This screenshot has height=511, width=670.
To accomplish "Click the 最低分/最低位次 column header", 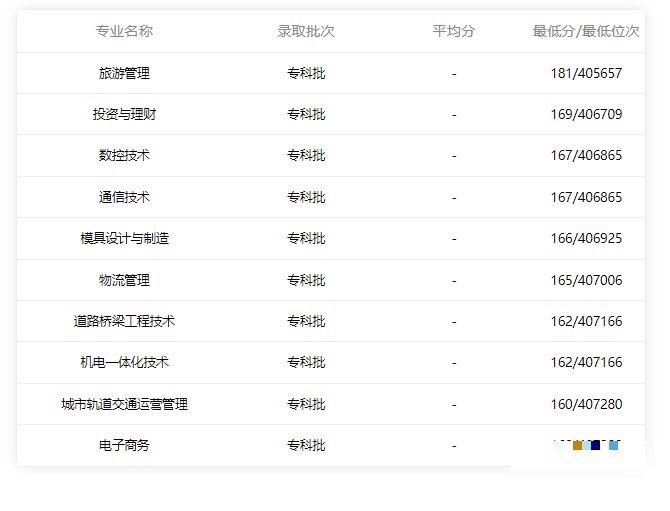I will coord(586,31).
